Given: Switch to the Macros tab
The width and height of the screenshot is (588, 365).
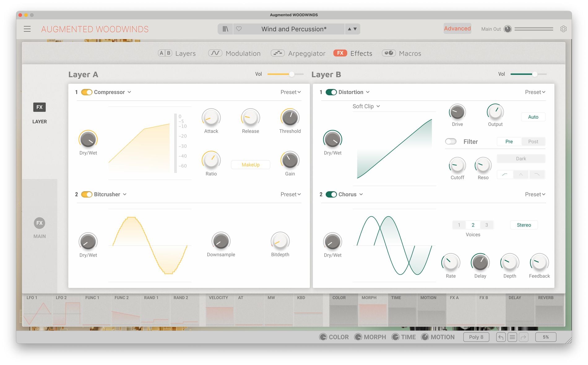Looking at the screenshot, I should point(401,53).
